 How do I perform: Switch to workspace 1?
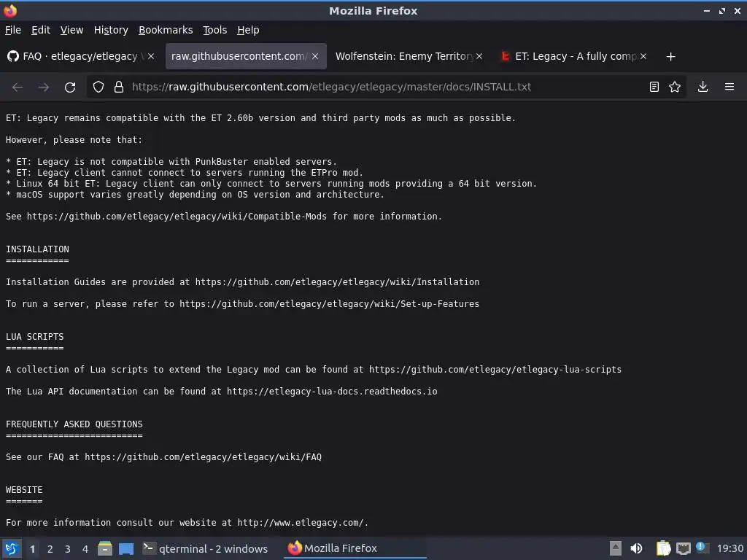pos(32,549)
